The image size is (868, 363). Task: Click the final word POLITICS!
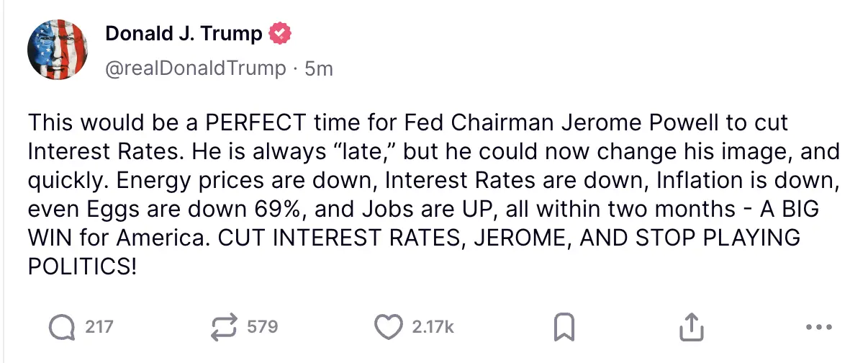[x=81, y=266]
